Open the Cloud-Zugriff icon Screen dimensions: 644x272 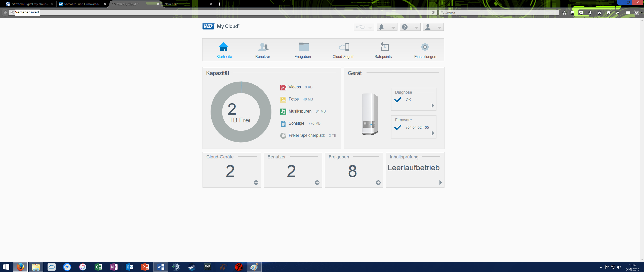pyautogui.click(x=344, y=47)
